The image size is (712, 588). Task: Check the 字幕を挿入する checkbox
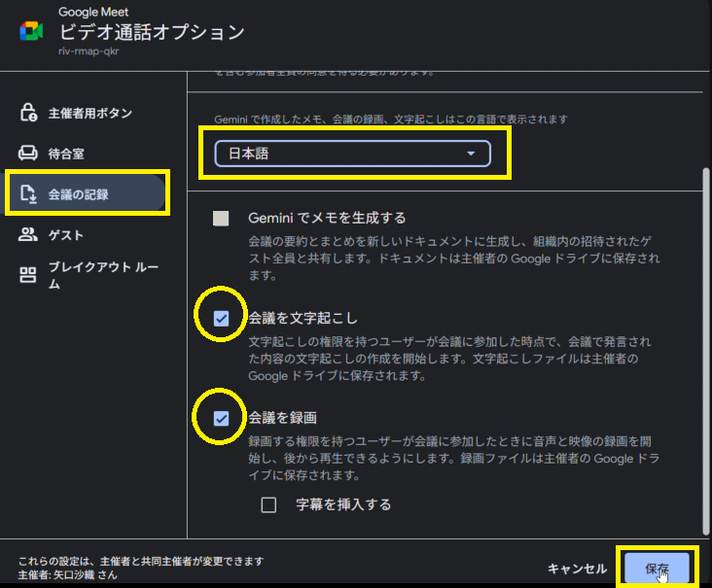(268, 505)
